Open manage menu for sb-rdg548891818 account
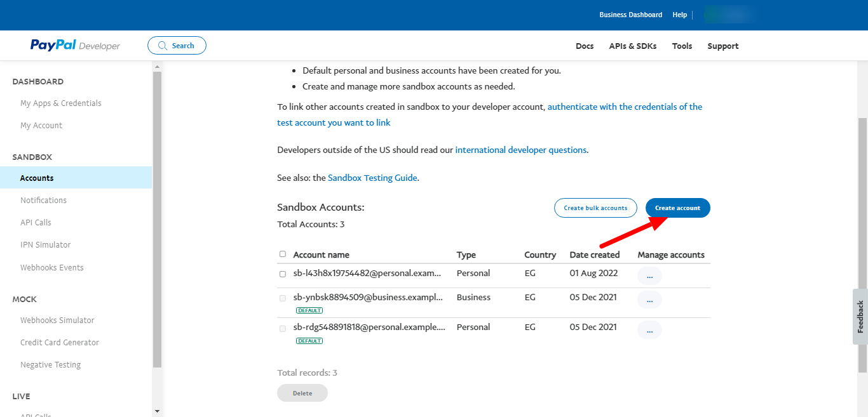 coord(649,330)
